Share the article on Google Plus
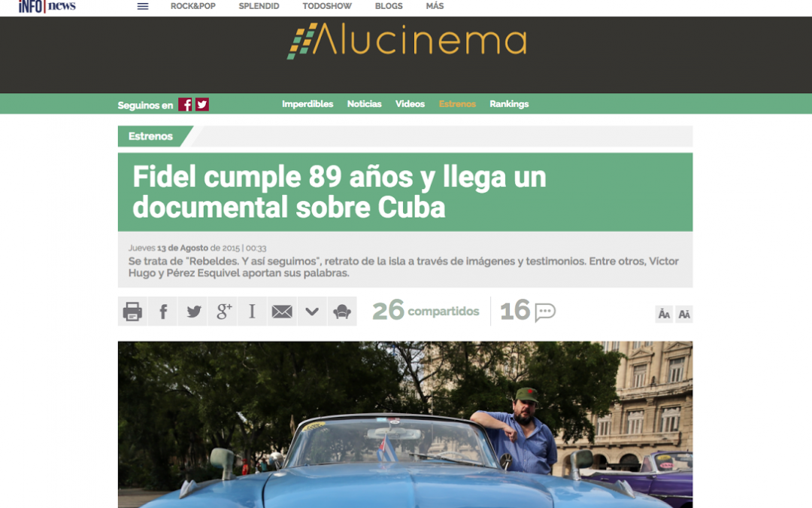812x508 pixels. (x=223, y=311)
